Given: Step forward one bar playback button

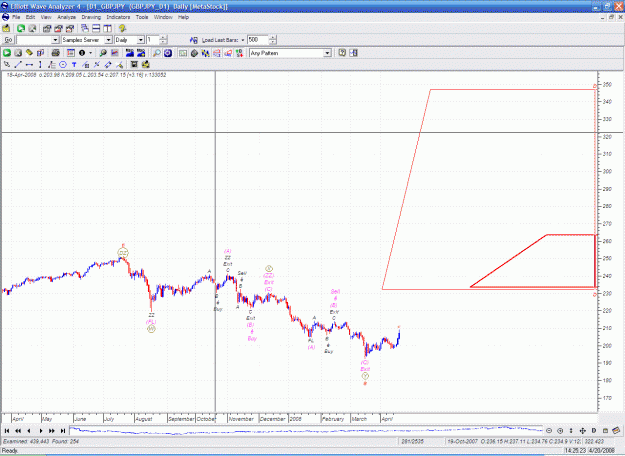Looking at the screenshot, I should pyautogui.click(x=41, y=430).
